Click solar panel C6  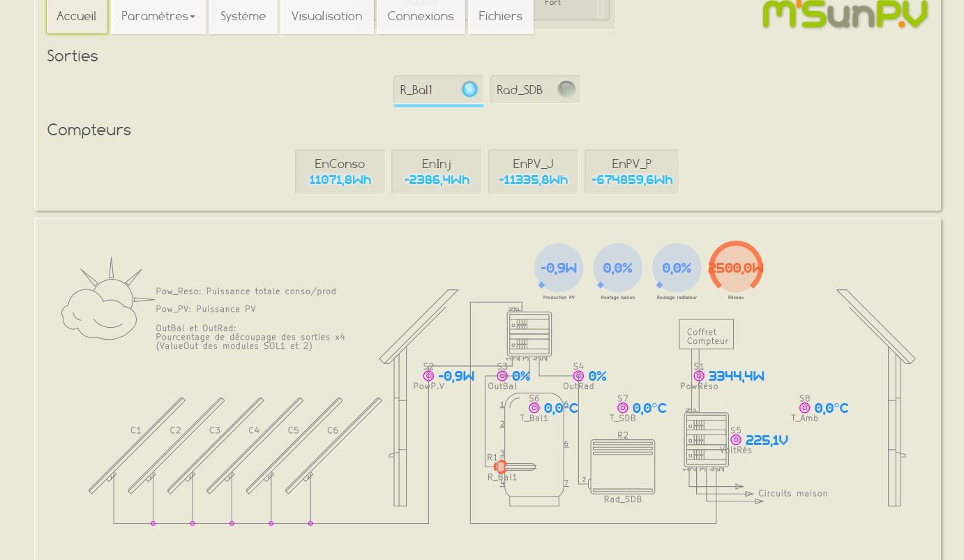333,446
